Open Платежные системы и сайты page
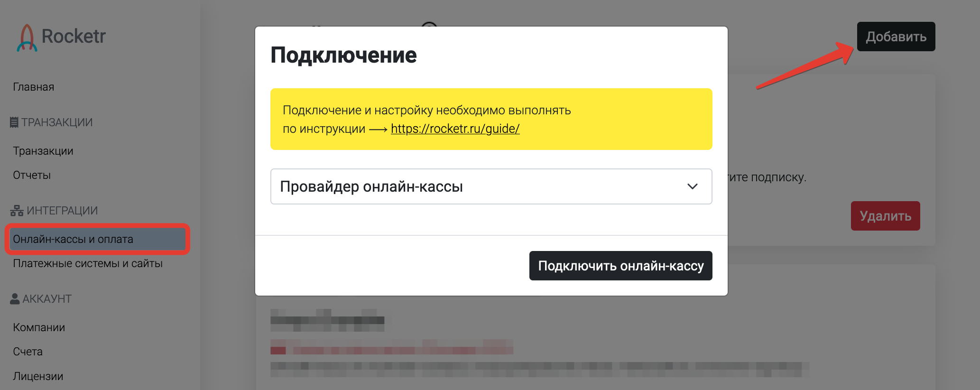Screen dimensions: 980x390 coord(88,263)
